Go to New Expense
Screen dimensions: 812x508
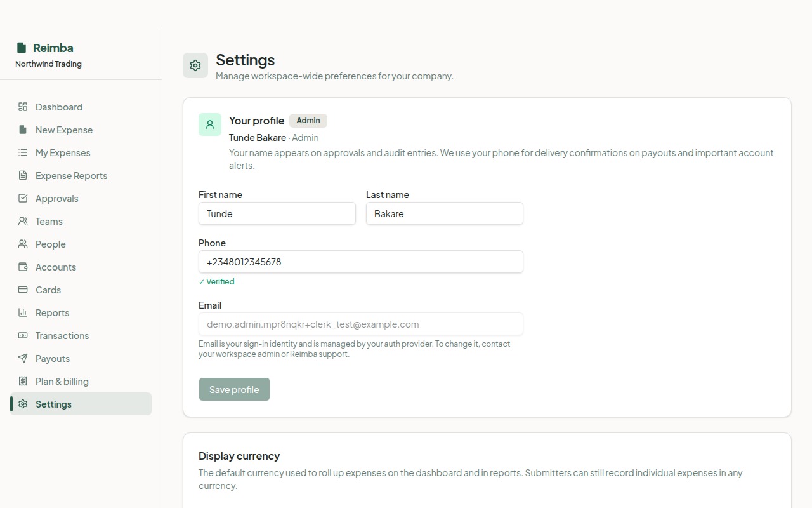(x=81, y=130)
